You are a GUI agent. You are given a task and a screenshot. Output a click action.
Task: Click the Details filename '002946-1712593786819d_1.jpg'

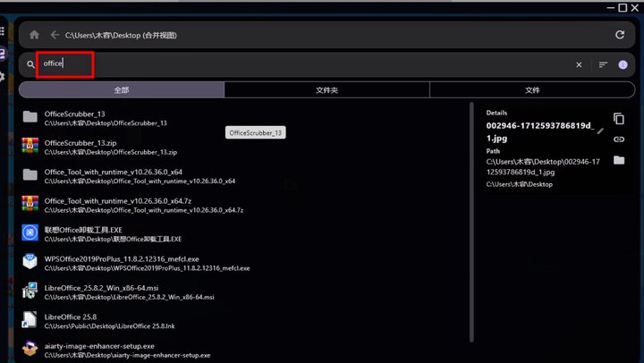point(540,131)
